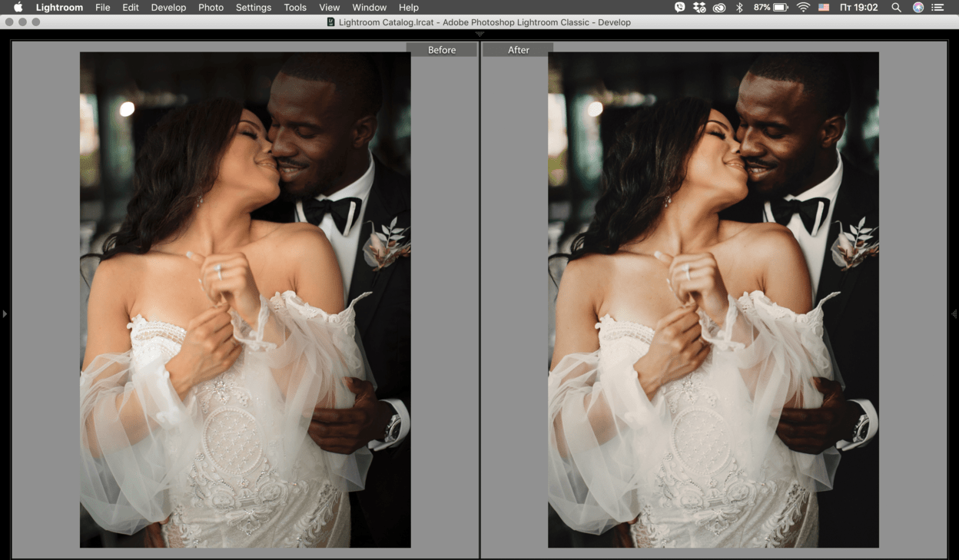The image size is (959, 560).
Task: Open the Settings menu
Action: pos(254,7)
